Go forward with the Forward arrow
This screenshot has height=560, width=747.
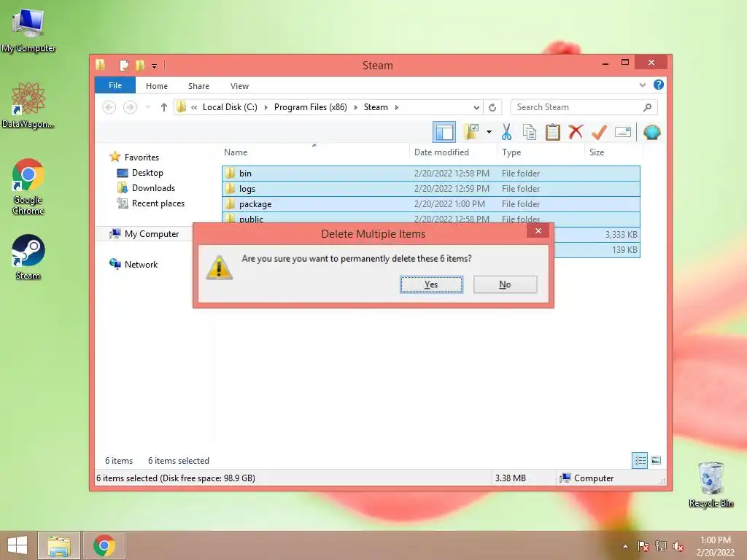130,107
